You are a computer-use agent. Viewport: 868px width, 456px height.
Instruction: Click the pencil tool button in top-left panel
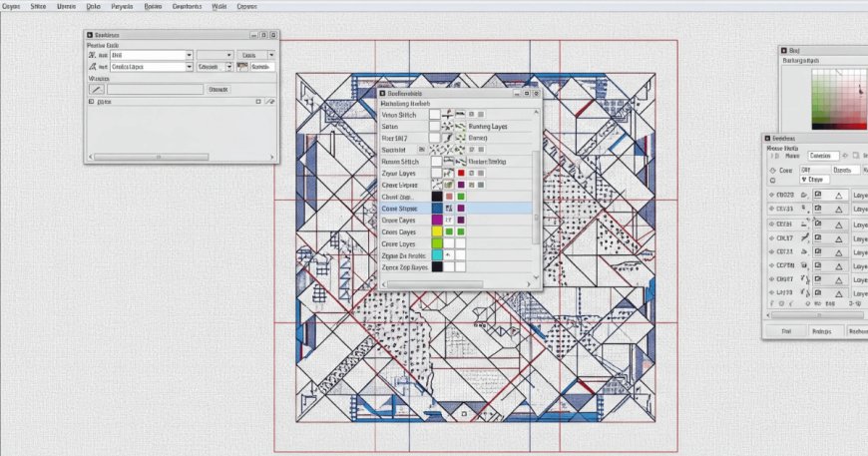click(x=97, y=89)
